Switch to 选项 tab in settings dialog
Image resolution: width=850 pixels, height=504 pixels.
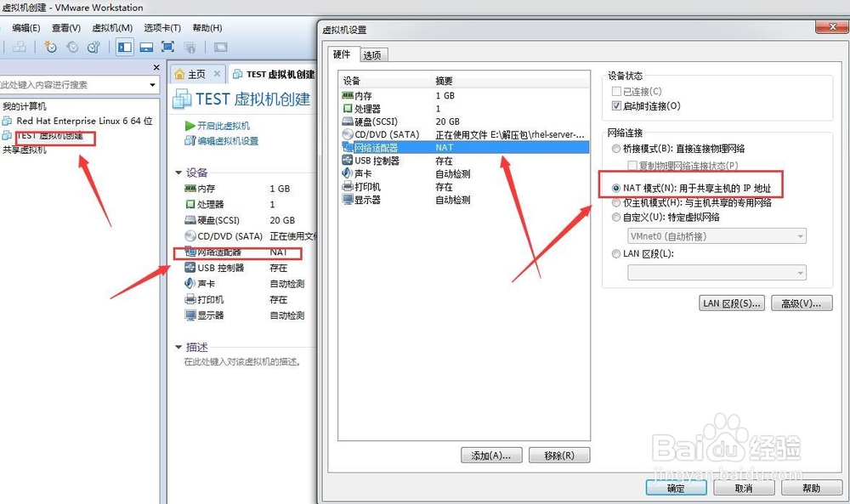[372, 54]
